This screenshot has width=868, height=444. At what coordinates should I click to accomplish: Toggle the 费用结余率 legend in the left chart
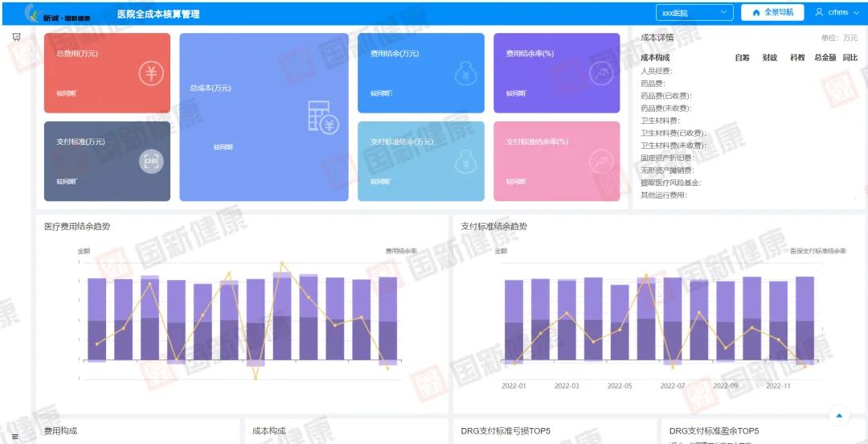tap(401, 251)
